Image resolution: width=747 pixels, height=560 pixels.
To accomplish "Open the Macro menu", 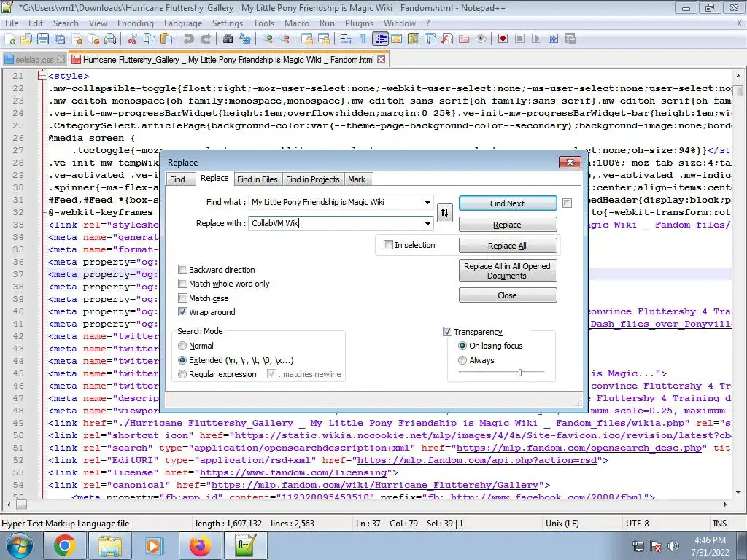I will click(x=296, y=23).
